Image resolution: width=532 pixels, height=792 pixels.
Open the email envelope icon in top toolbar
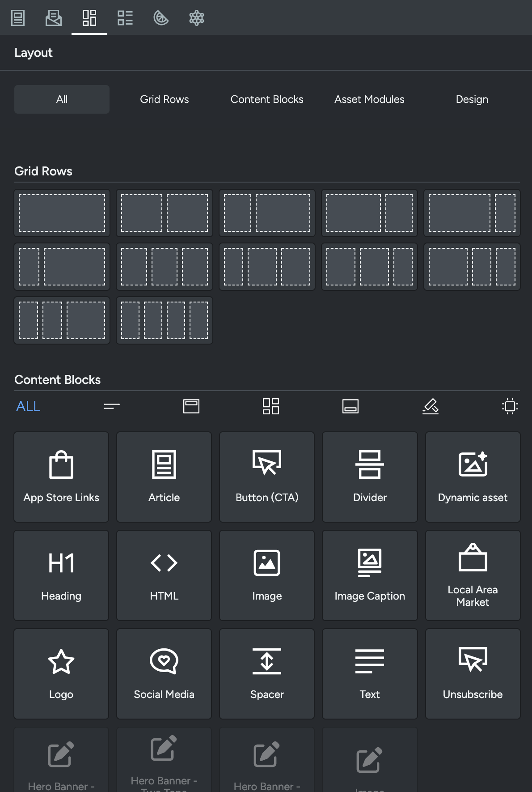[54, 18]
